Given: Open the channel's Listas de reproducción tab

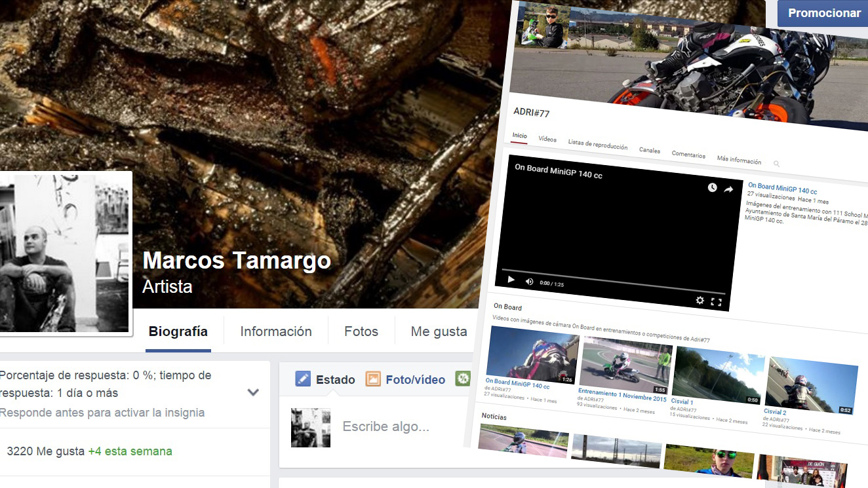Looking at the screenshot, I should tap(597, 145).
